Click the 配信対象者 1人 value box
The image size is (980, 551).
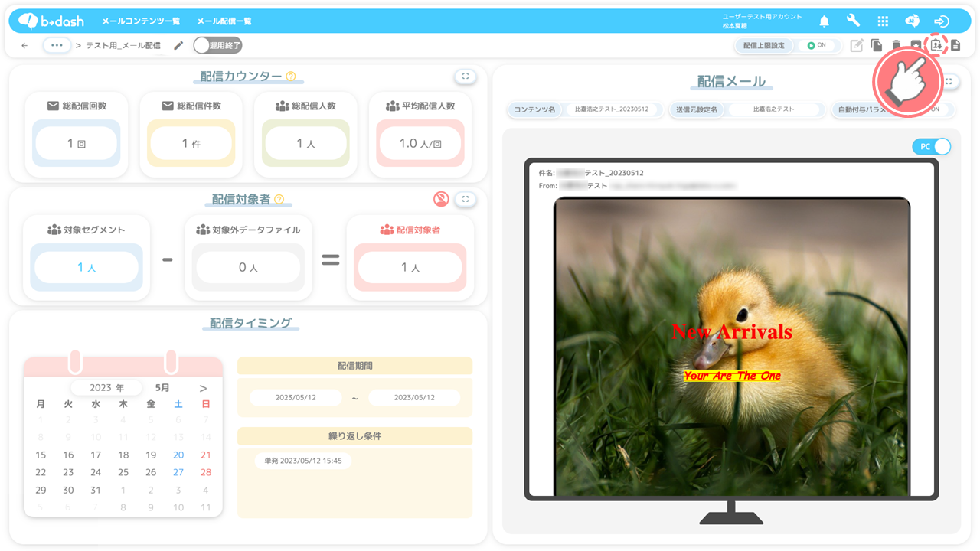pyautogui.click(x=410, y=267)
